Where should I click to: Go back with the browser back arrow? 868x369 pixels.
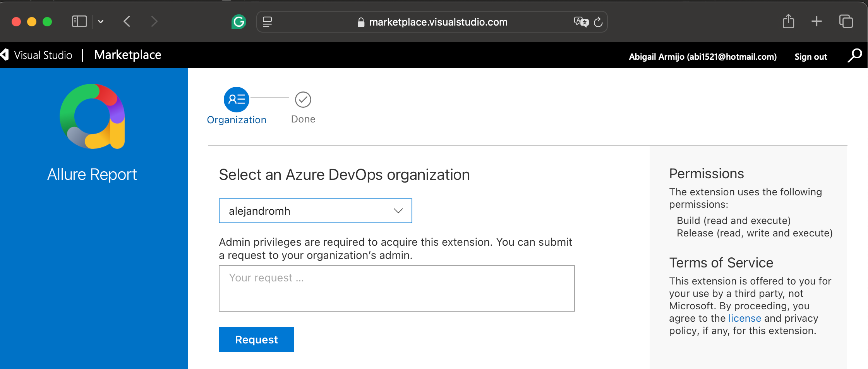click(x=127, y=21)
